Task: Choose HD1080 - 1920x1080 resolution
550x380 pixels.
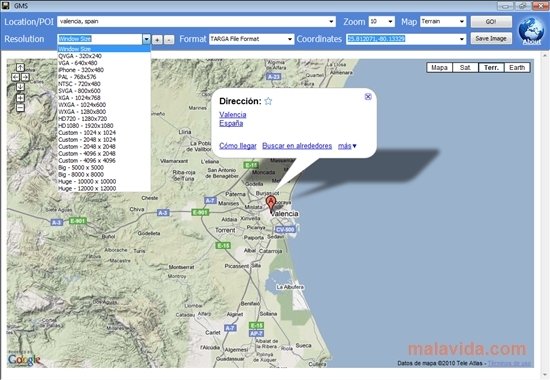Action: [x=86, y=126]
